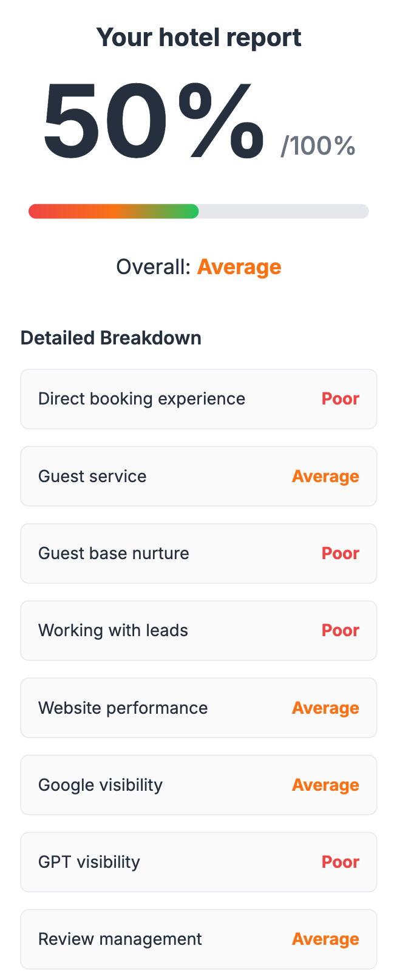Click the Average label beside Google visibility
Viewport: 397px width, 980px height.
pyautogui.click(x=325, y=785)
